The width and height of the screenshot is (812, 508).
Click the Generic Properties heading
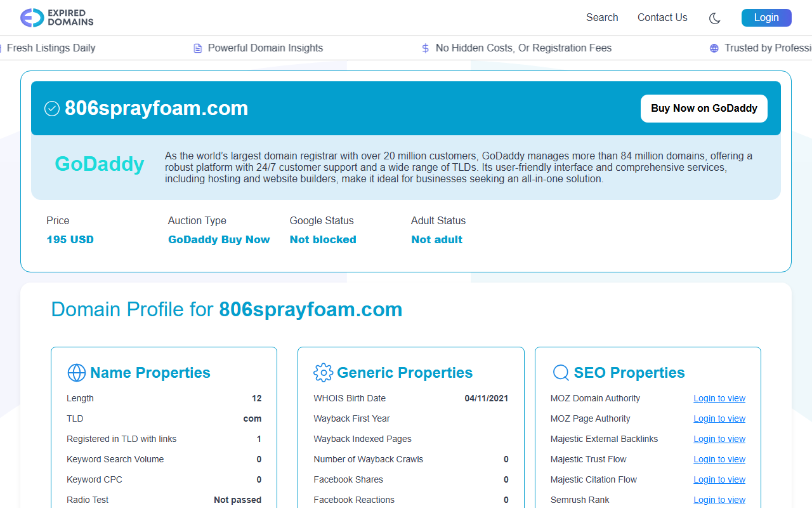coord(405,373)
